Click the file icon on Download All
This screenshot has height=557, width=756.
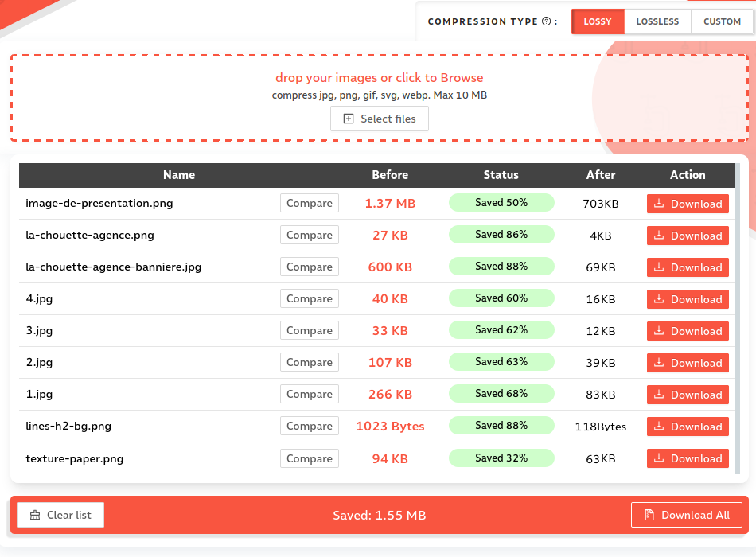(x=649, y=515)
